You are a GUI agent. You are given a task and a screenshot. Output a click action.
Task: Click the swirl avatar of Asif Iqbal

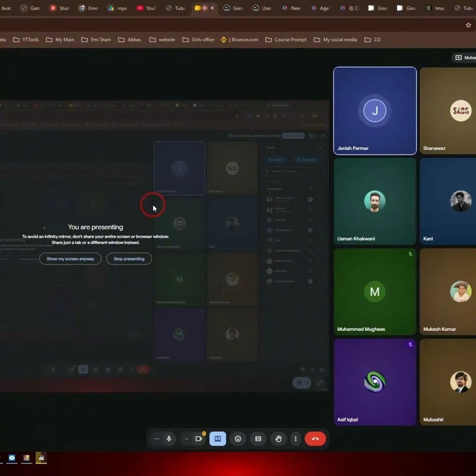pos(375,382)
